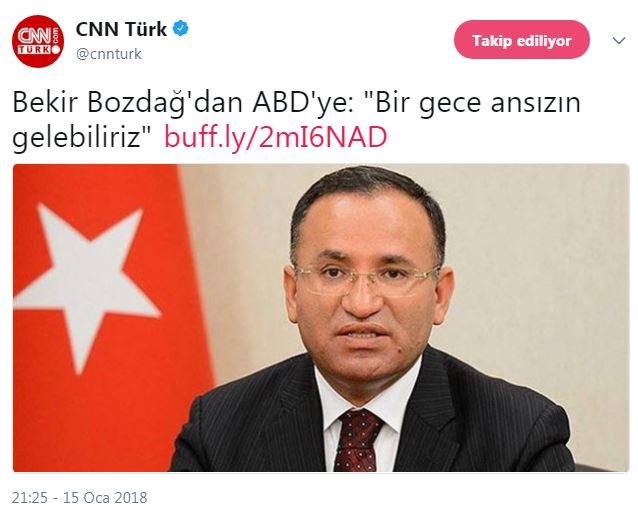This screenshot has width=638, height=520.
Task: Open the tweet photo of Bekir Bozdağ
Action: pyautogui.click(x=321, y=318)
